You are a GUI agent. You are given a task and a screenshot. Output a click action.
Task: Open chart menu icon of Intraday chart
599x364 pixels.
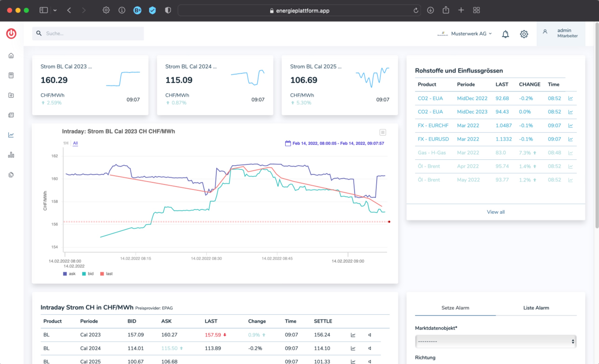coord(383,132)
